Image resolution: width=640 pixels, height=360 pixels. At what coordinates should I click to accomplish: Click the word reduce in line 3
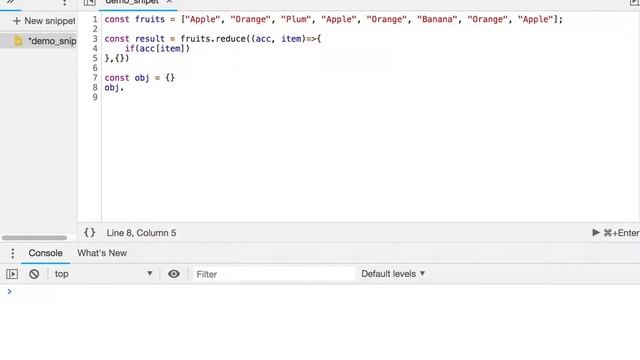click(231, 39)
